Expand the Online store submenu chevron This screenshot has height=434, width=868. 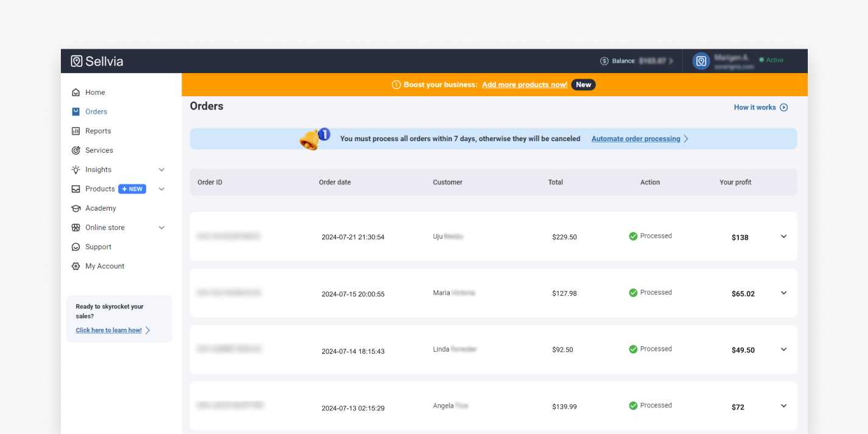coord(161,228)
